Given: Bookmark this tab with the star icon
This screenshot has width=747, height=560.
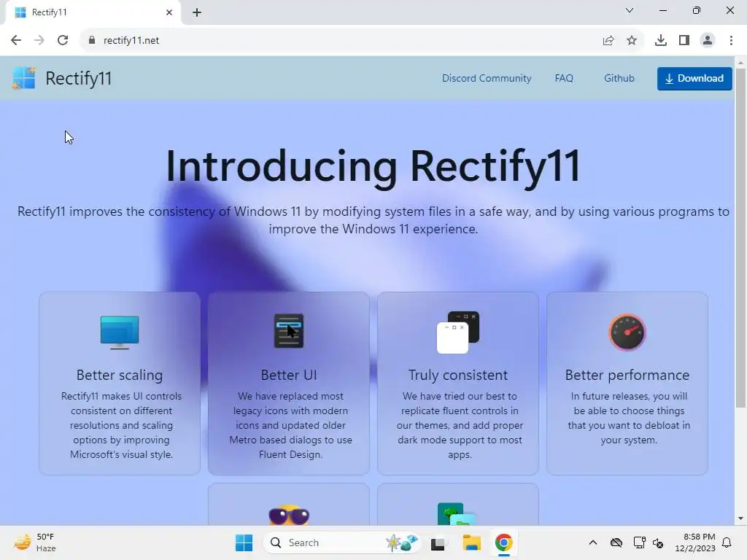Looking at the screenshot, I should [632, 41].
